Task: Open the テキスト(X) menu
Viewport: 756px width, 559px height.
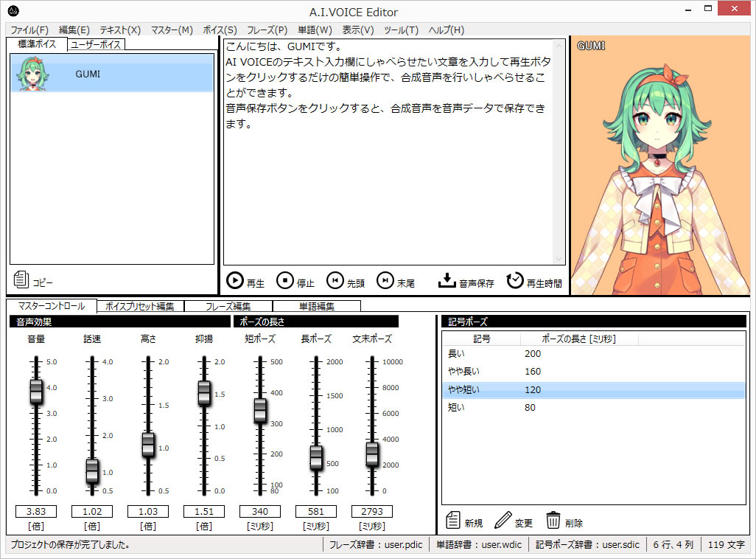Action: tap(120, 30)
